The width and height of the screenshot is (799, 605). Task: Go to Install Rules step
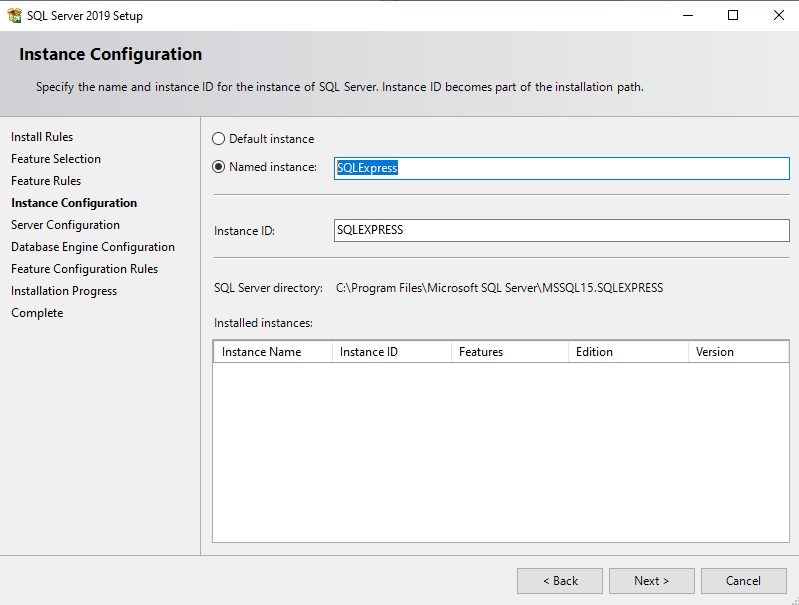click(x=42, y=137)
